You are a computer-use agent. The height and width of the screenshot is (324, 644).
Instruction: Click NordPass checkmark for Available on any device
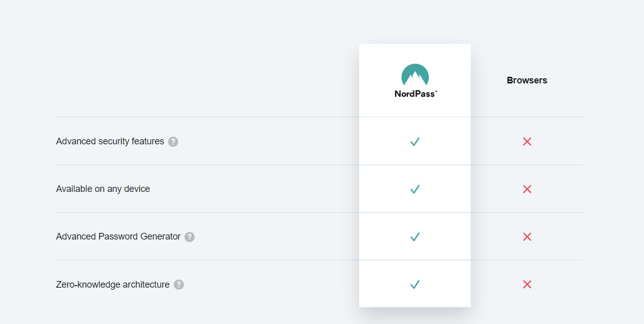tap(415, 189)
